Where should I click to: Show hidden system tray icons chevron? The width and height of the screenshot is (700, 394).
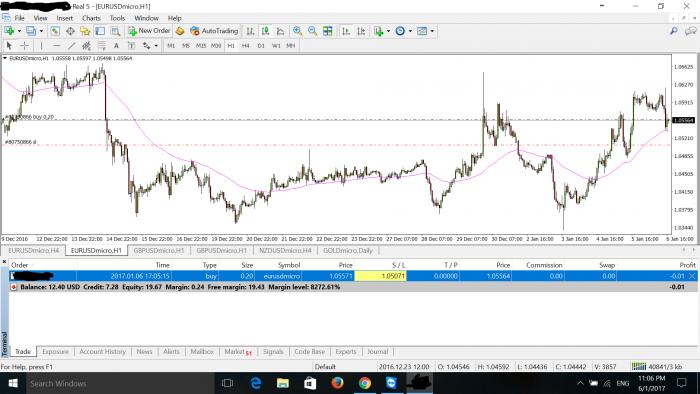580,383
